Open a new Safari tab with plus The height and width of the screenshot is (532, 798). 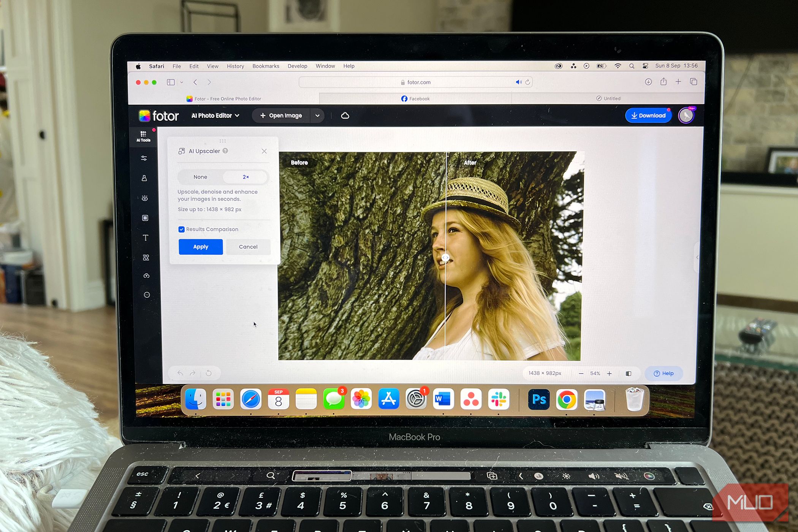(x=678, y=82)
